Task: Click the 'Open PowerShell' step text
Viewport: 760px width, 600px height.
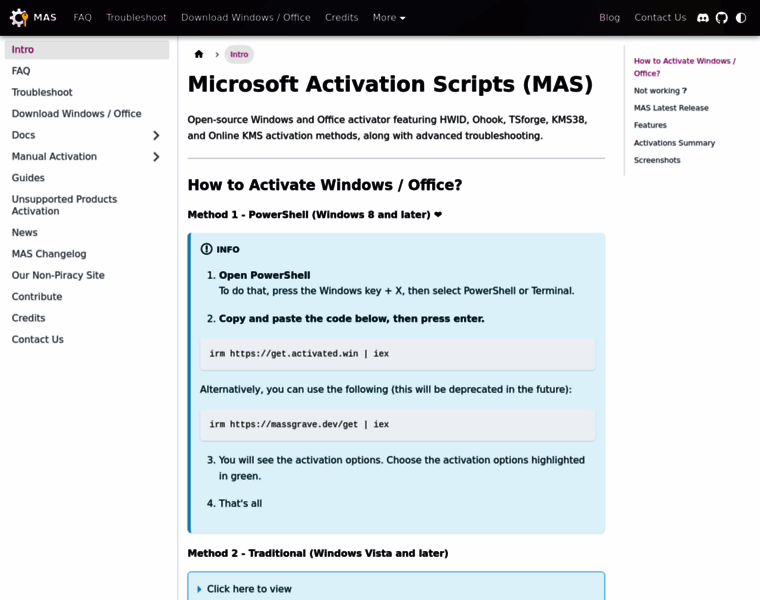Action: point(265,275)
